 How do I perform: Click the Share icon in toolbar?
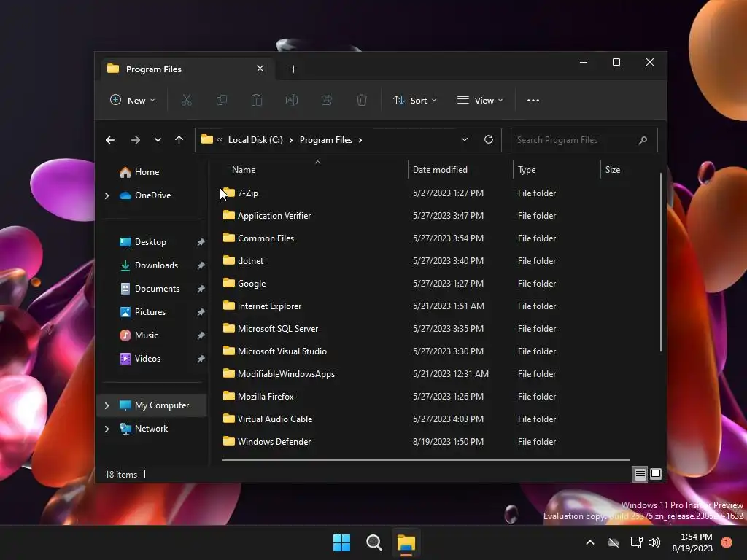327,101
